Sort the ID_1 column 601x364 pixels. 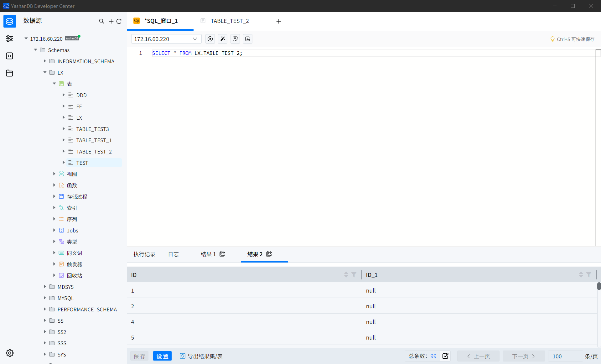[x=581, y=275]
